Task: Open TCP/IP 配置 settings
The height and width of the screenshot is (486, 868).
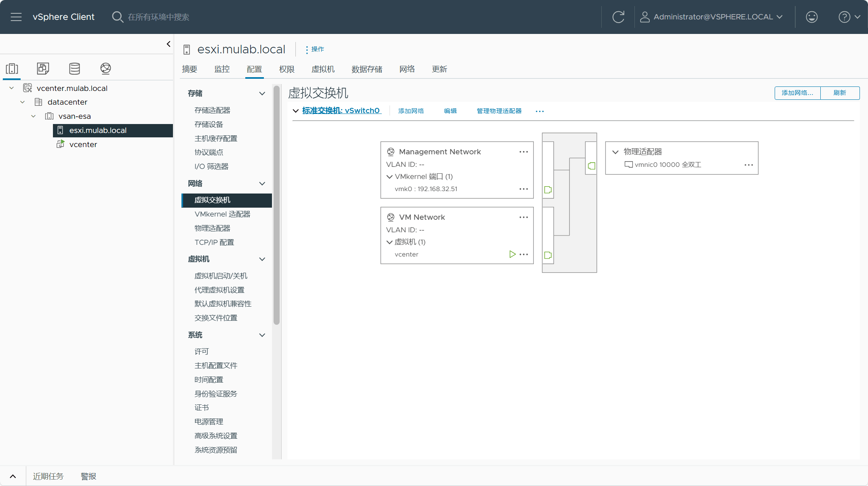Action: tap(214, 242)
